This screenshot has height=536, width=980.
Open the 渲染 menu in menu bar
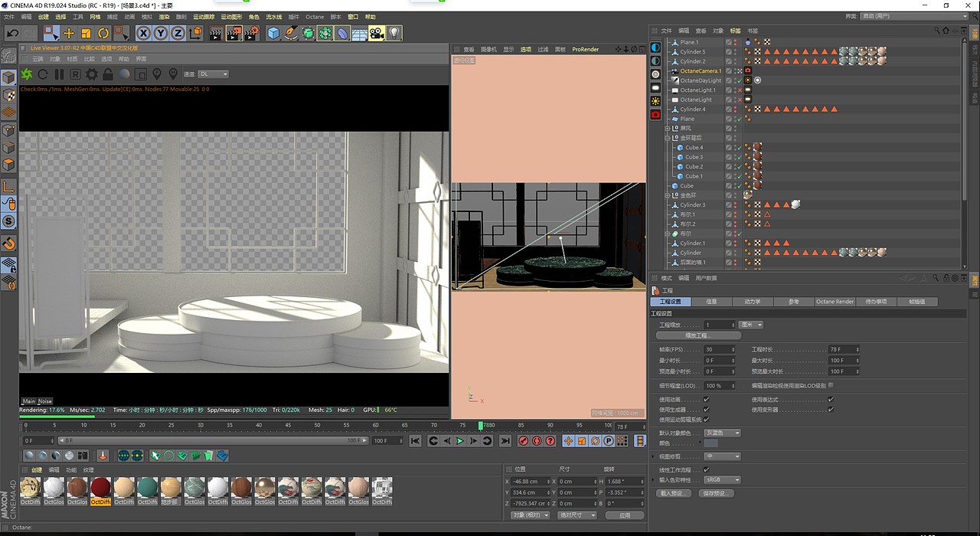pyautogui.click(x=164, y=17)
